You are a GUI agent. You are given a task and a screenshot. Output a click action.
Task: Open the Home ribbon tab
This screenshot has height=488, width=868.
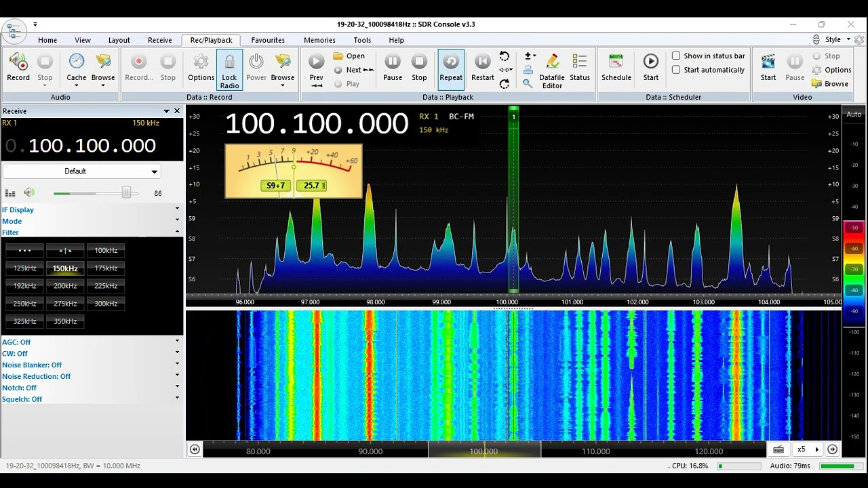coord(47,40)
